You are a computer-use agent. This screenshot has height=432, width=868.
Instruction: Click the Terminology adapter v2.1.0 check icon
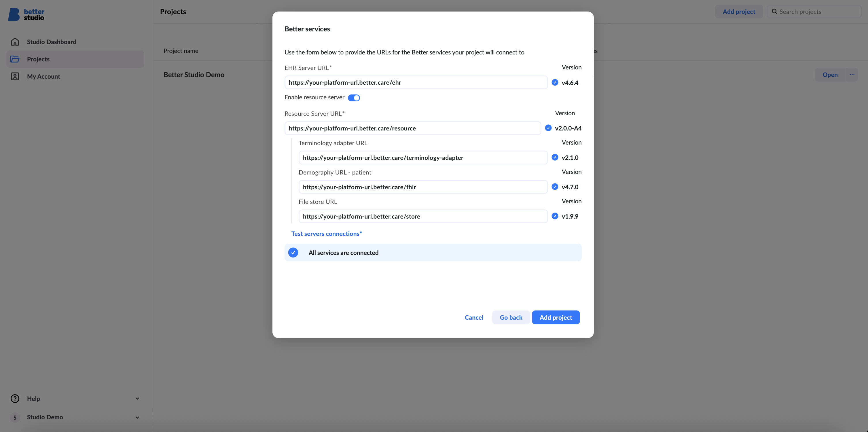pos(555,157)
